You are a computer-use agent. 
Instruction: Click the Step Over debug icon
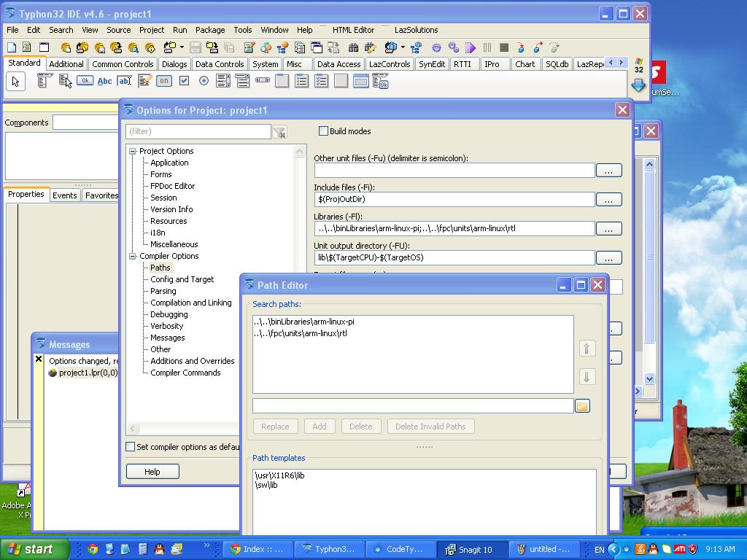click(538, 47)
